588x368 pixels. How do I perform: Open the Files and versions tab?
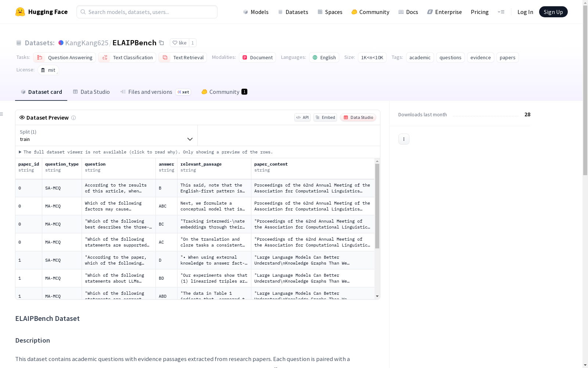(155, 92)
